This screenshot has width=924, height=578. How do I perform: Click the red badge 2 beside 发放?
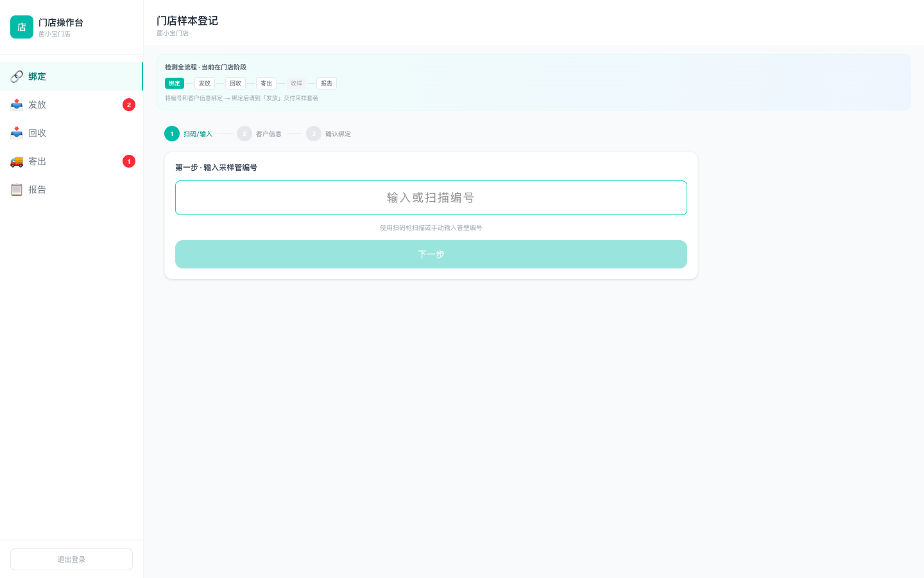click(x=129, y=105)
